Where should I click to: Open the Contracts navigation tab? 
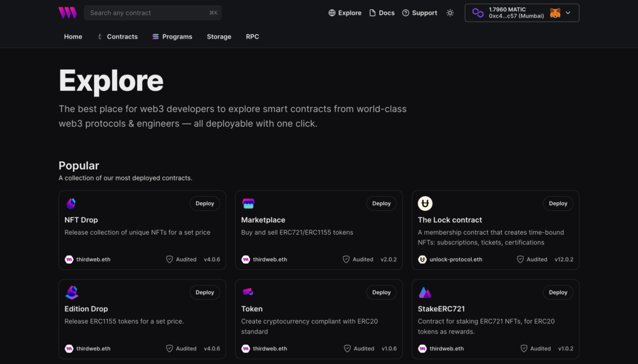(x=117, y=37)
